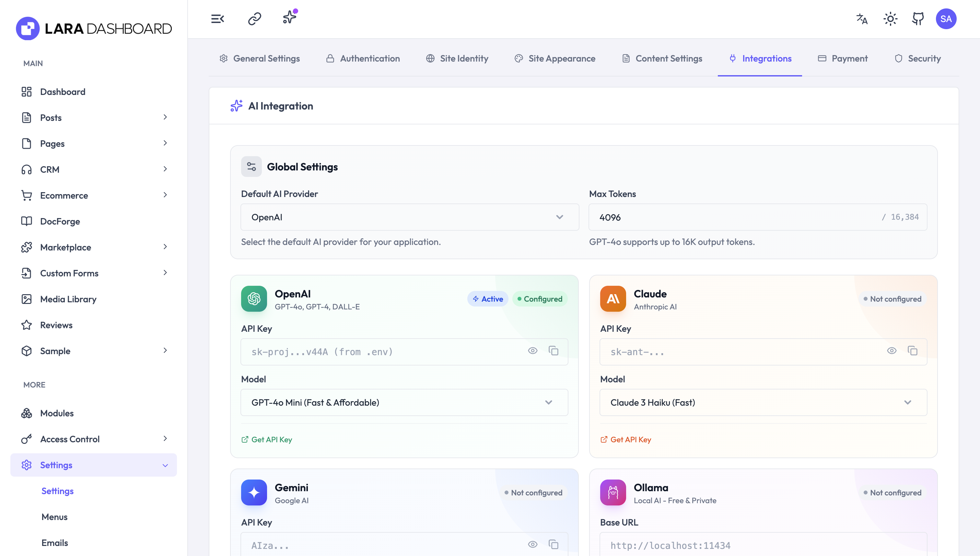Image resolution: width=980 pixels, height=556 pixels.
Task: Open the Default AI Provider dropdown
Action: pyautogui.click(x=409, y=217)
